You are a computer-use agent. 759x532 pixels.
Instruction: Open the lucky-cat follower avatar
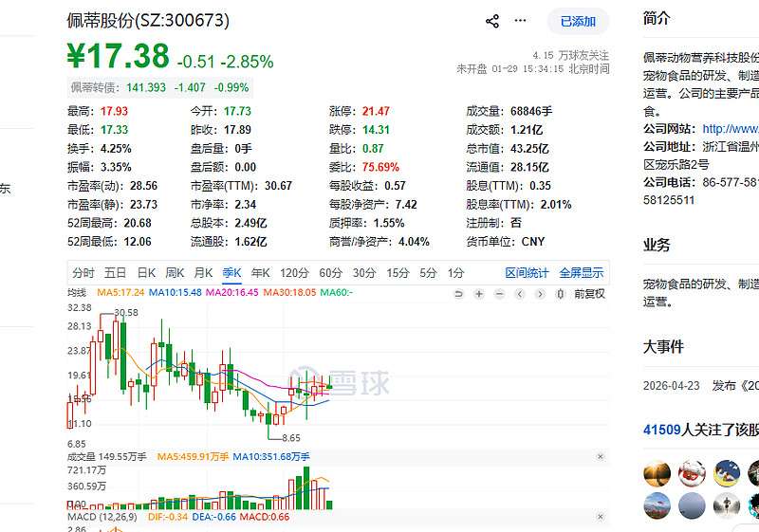pyautogui.click(x=692, y=473)
